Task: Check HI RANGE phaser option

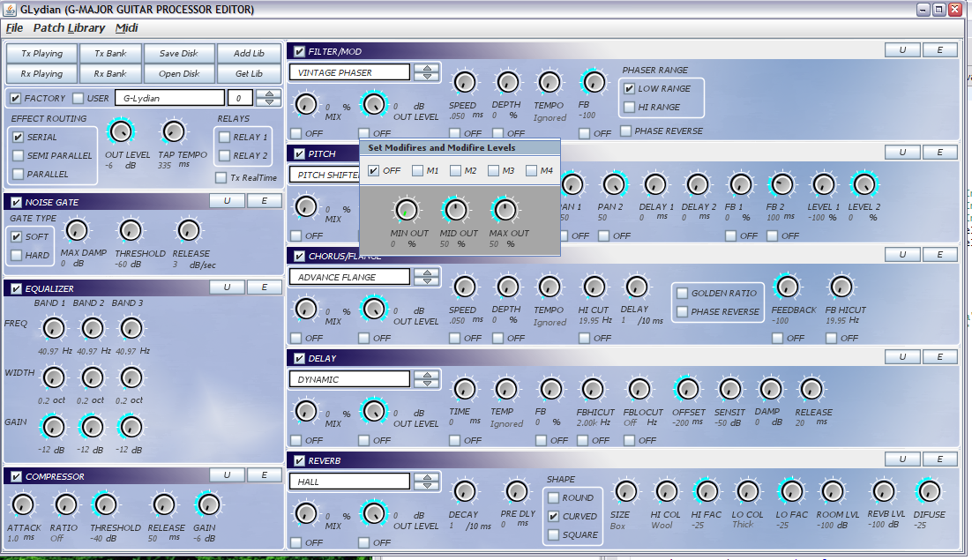Action: pyautogui.click(x=629, y=108)
